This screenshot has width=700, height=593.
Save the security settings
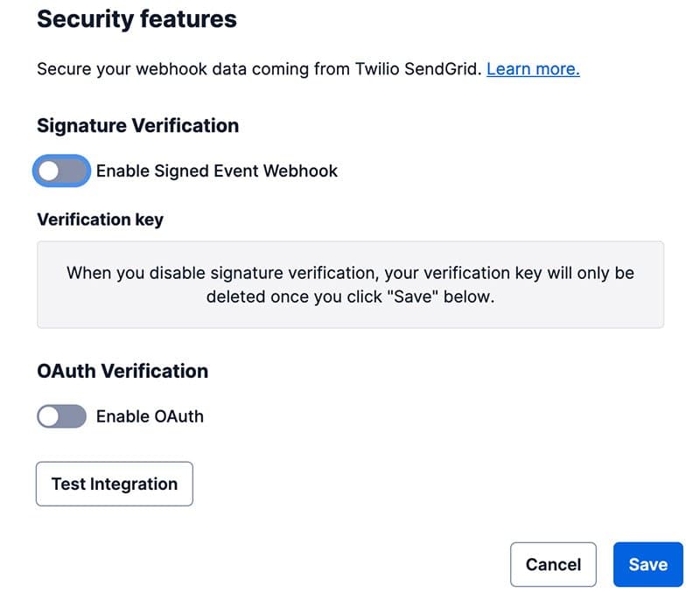pos(647,564)
